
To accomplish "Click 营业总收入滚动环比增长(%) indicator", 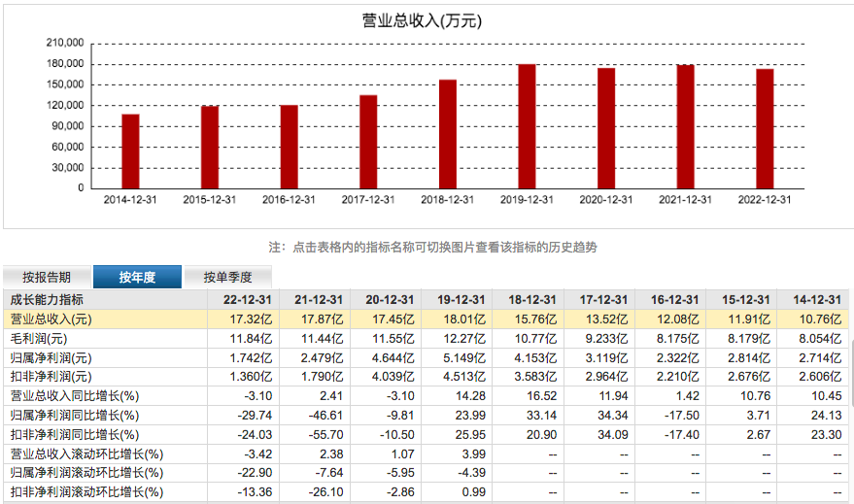I will [86, 454].
